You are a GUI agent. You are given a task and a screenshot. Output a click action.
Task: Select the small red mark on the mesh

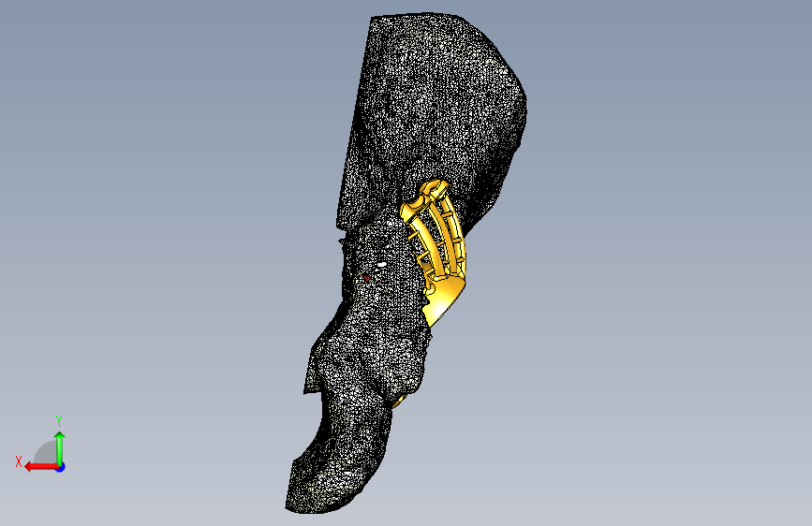pyautogui.click(x=366, y=279)
